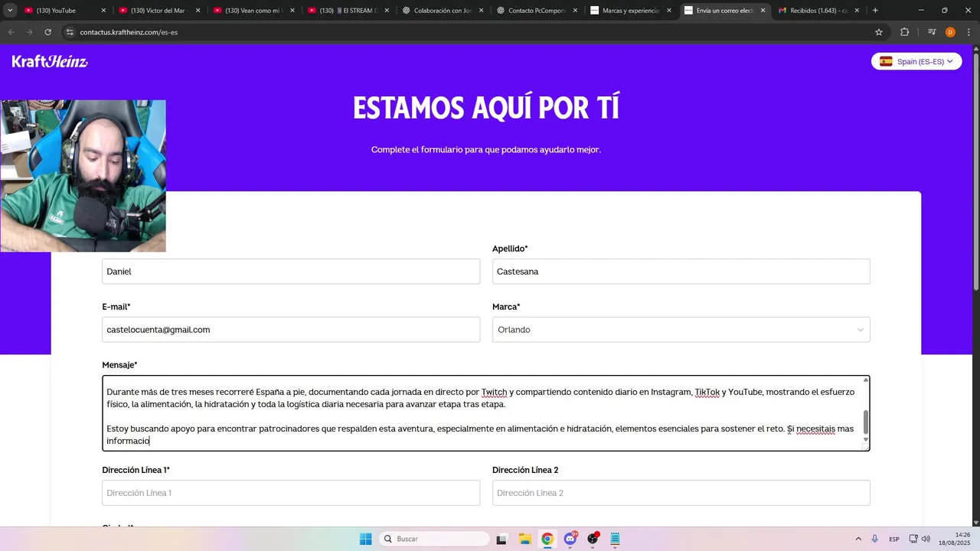The height and width of the screenshot is (551, 980).
Task: Click the taskbar Buscar search box
Action: (434, 539)
